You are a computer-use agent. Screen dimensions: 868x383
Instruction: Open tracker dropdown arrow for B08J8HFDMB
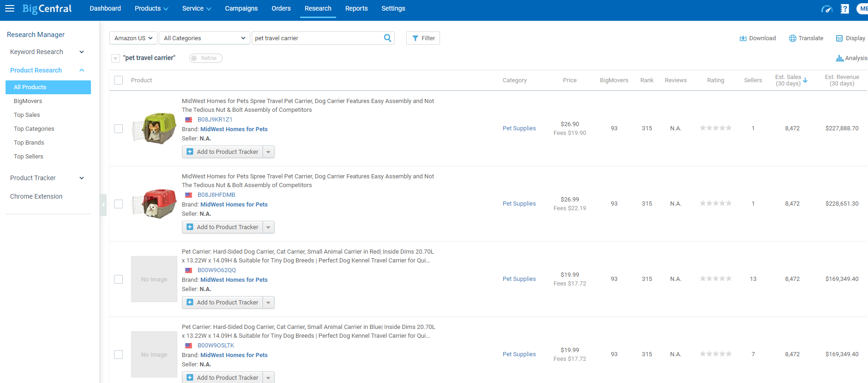(268, 227)
